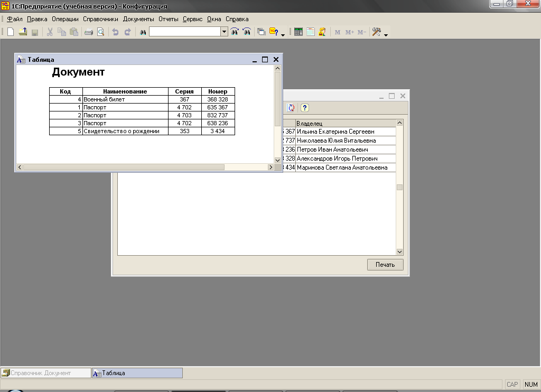Open the Справочники menu
Screen dimensions: 541x392
click(x=100, y=19)
